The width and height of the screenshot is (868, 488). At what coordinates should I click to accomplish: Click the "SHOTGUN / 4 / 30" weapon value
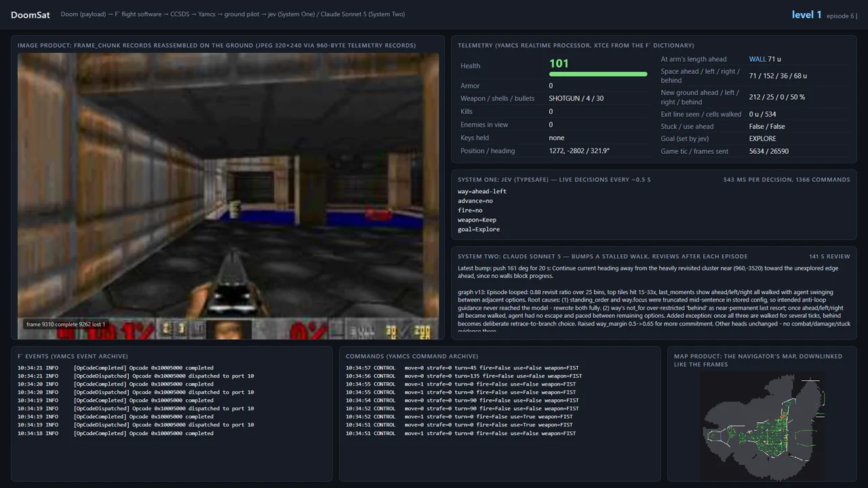576,98
